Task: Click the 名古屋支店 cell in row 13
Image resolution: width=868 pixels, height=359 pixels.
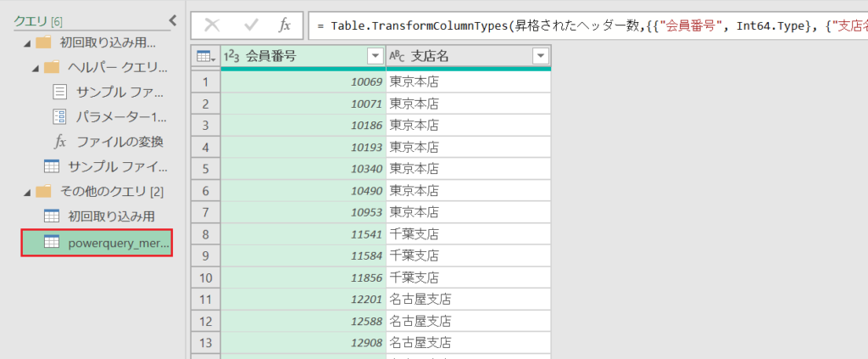Action: tap(468, 343)
